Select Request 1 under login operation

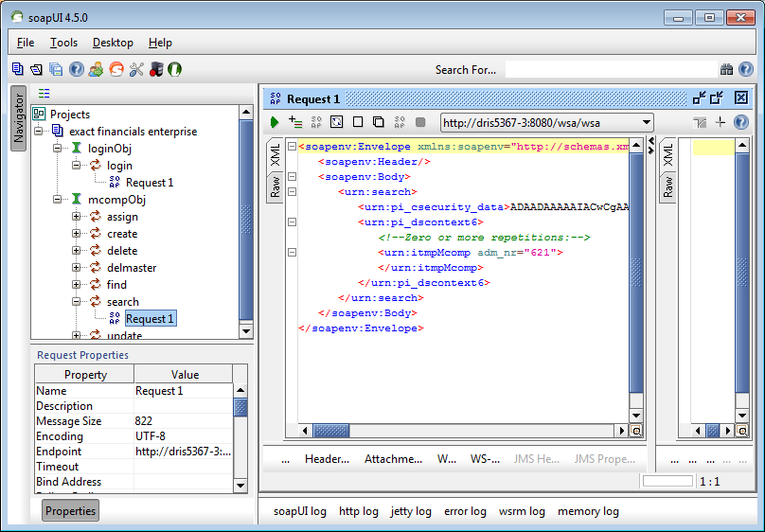pyautogui.click(x=150, y=183)
